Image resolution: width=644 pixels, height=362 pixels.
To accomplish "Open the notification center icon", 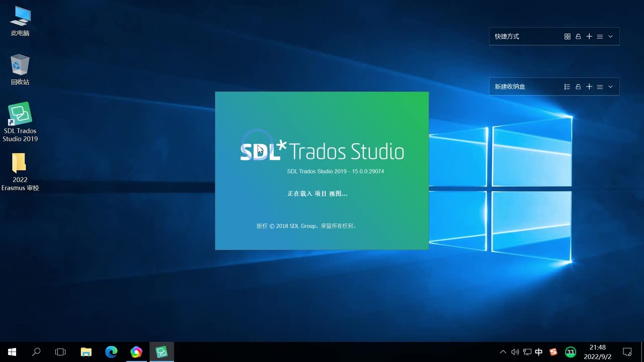I will click(627, 352).
